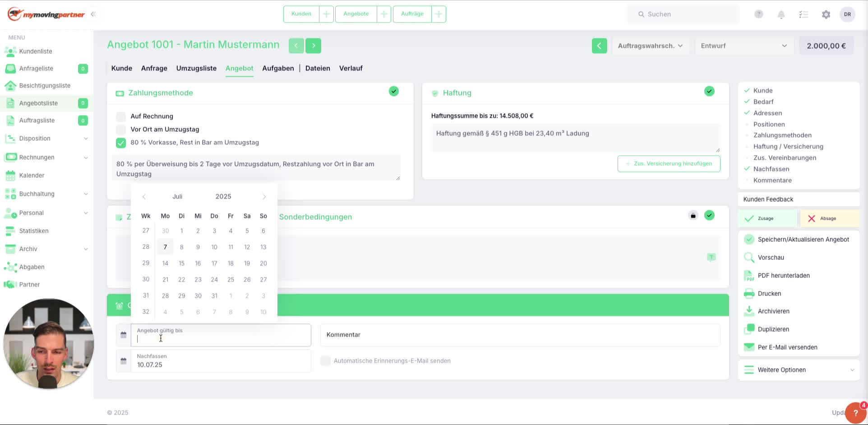Screen dimensions: 868x425
Task: Click Speichern/Aktualisieren Angebot
Action: pyautogui.click(x=797, y=240)
